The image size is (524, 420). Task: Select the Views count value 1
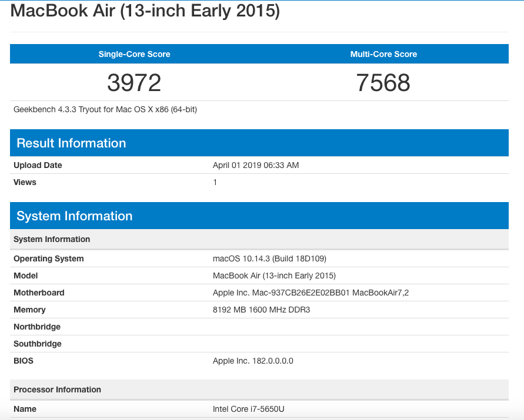tap(215, 182)
